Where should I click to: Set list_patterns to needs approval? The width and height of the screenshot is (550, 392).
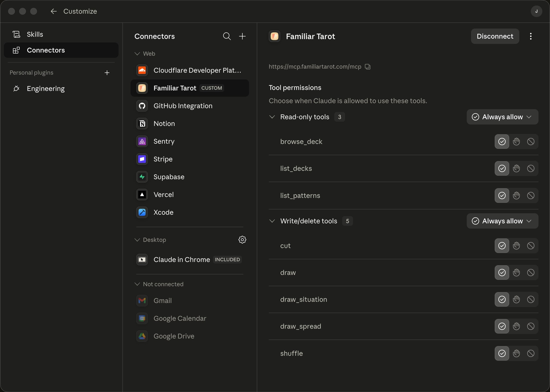point(516,196)
